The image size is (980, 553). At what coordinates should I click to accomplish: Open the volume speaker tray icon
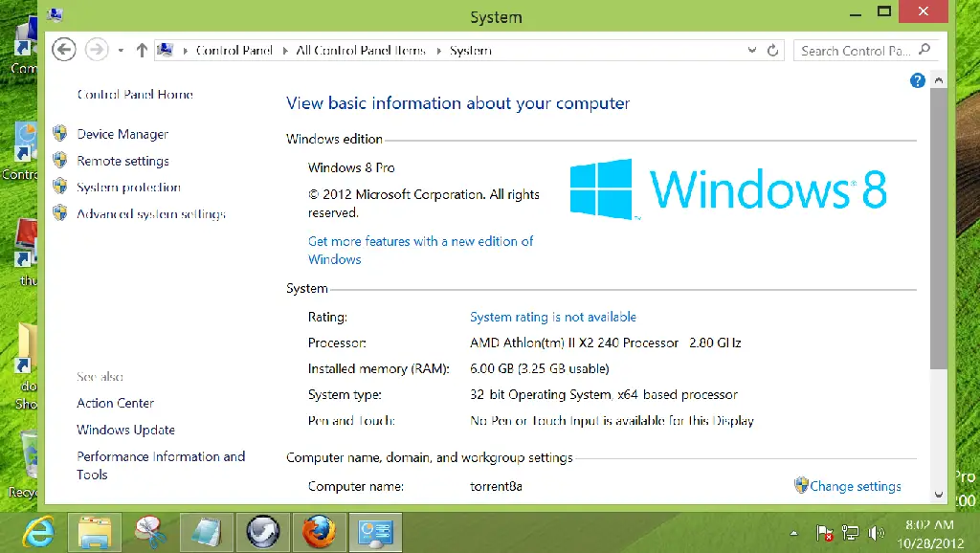coord(877,533)
